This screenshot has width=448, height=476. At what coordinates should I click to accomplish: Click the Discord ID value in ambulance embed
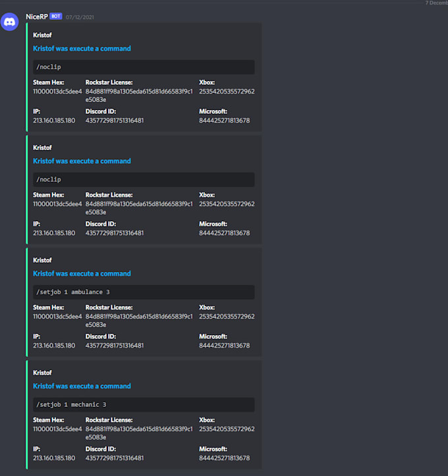click(x=115, y=346)
